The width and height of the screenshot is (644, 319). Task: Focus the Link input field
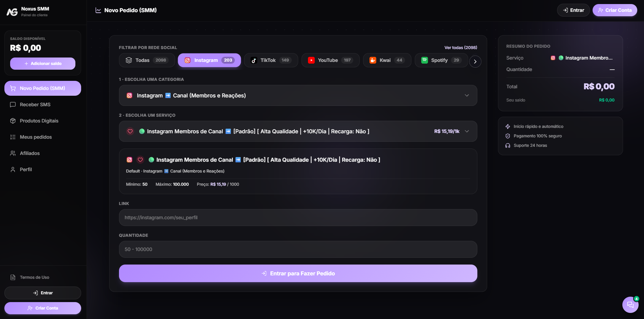(298, 218)
